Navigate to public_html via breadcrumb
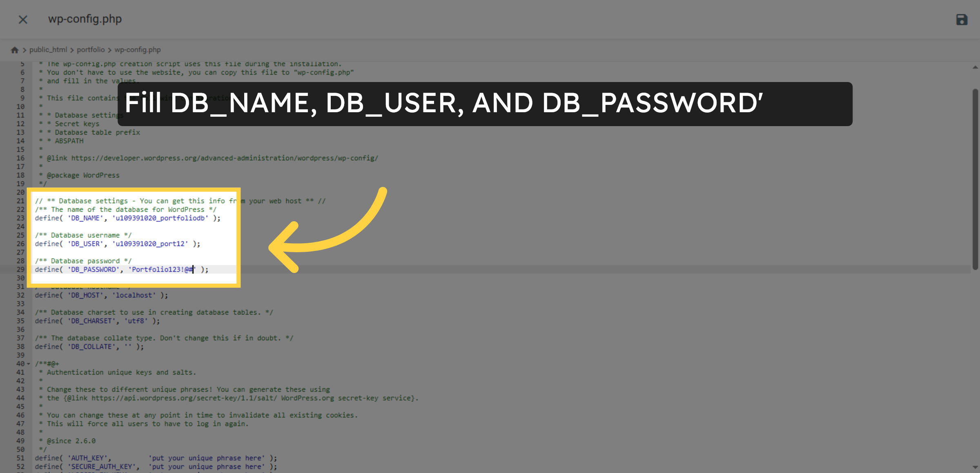Viewport: 980px width, 473px height. click(x=49, y=49)
